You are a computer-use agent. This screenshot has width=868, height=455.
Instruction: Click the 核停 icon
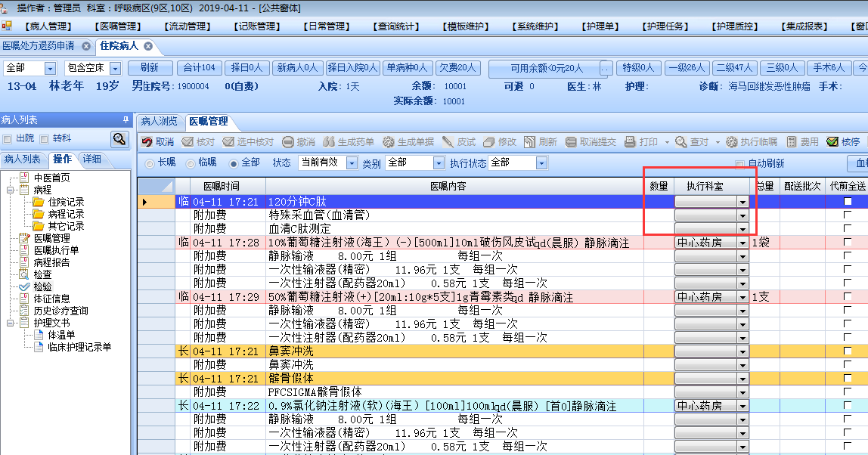[832, 142]
